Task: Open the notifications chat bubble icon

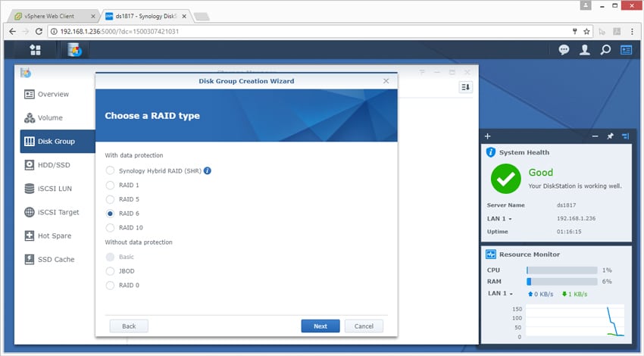Action: pyautogui.click(x=564, y=50)
